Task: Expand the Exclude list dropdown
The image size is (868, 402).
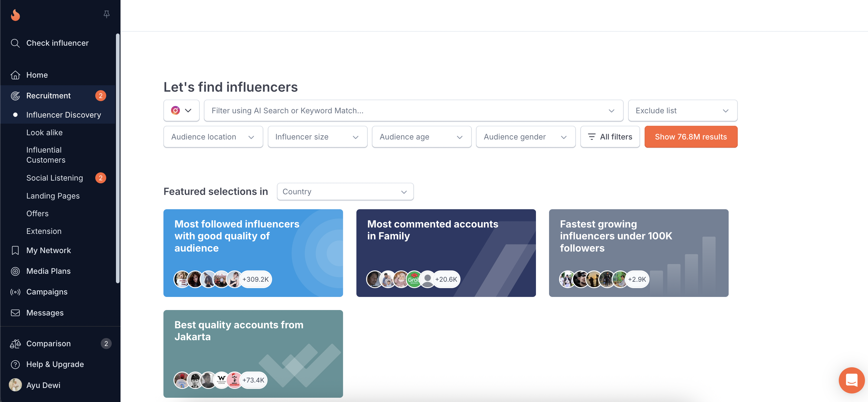Action: click(682, 110)
